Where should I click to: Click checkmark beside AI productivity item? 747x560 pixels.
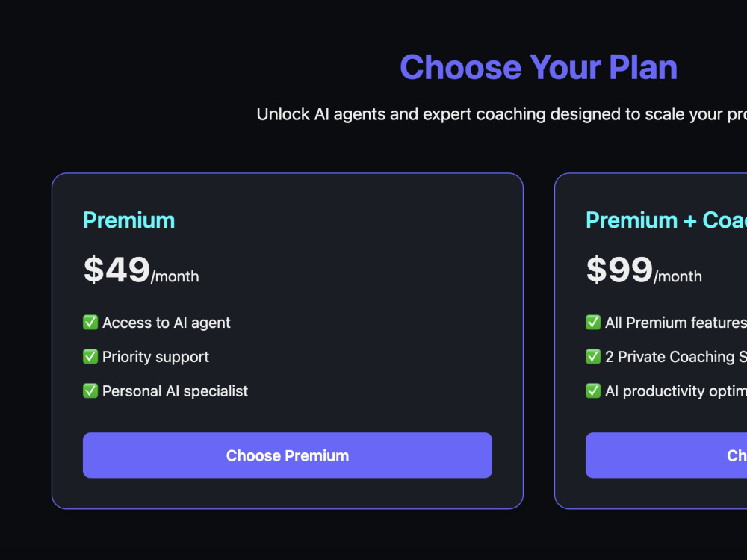[x=593, y=391]
